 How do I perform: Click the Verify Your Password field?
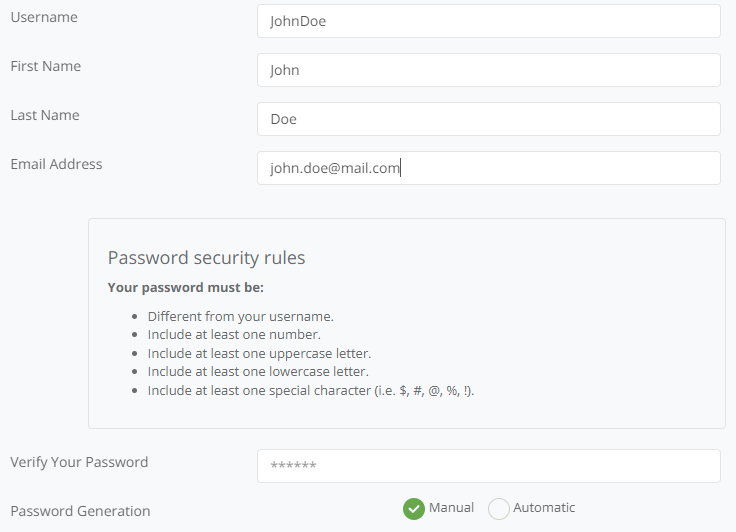click(x=488, y=466)
